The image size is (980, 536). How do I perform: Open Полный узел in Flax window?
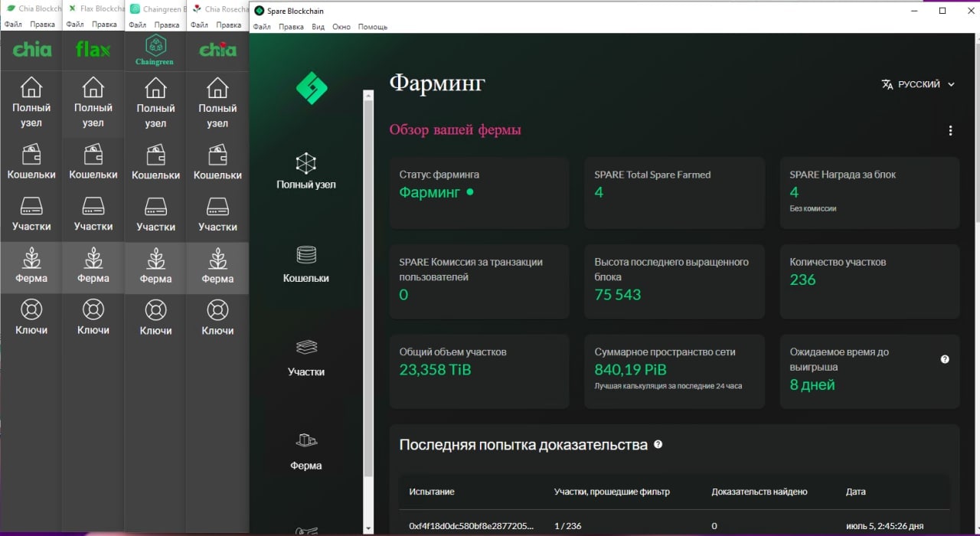tap(93, 103)
